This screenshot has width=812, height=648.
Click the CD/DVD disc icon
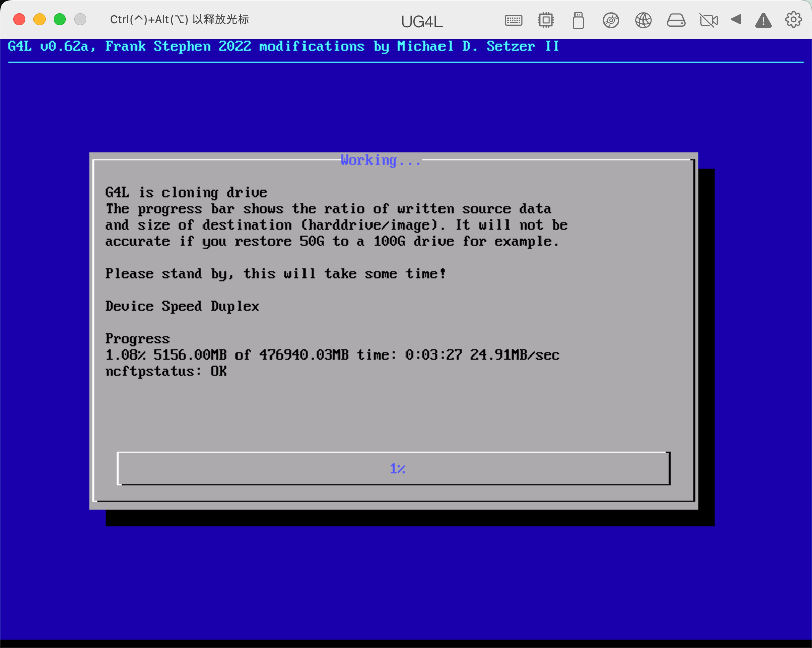(611, 20)
